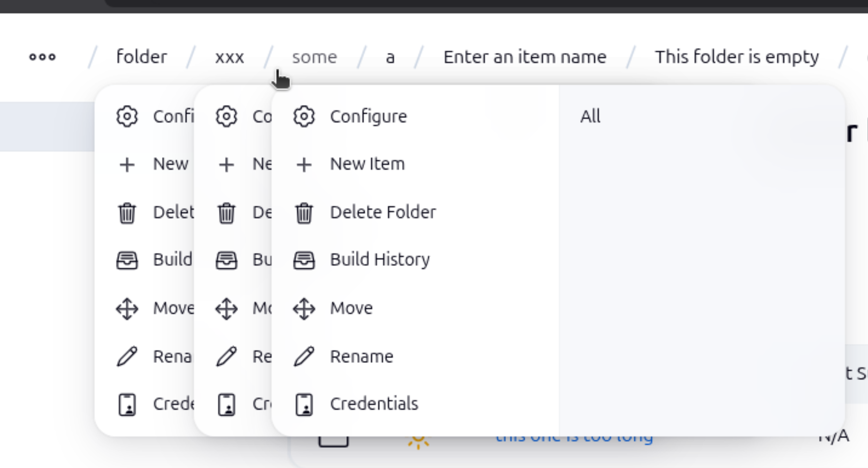The width and height of the screenshot is (868, 468).
Task: Click the 'Enter an item name' breadcrumb
Action: [x=525, y=57]
